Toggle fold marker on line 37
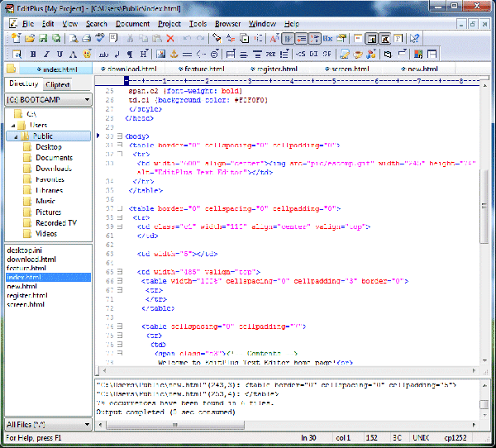Image resolution: width=496 pixels, height=448 pixels. [119, 208]
